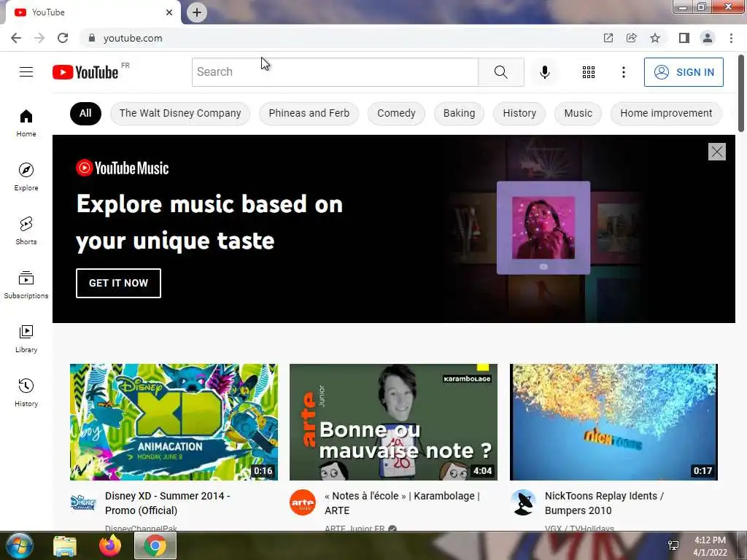Viewport: 747px width, 560px height.
Task: Open the YouTube apps grid
Action: tap(589, 72)
